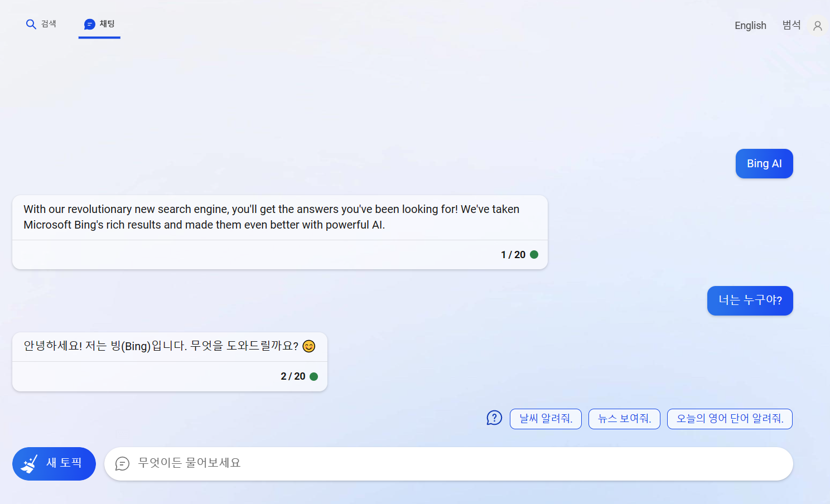830x504 pixels.
Task: Click the revolutionary search engine response text
Action: pos(271,217)
